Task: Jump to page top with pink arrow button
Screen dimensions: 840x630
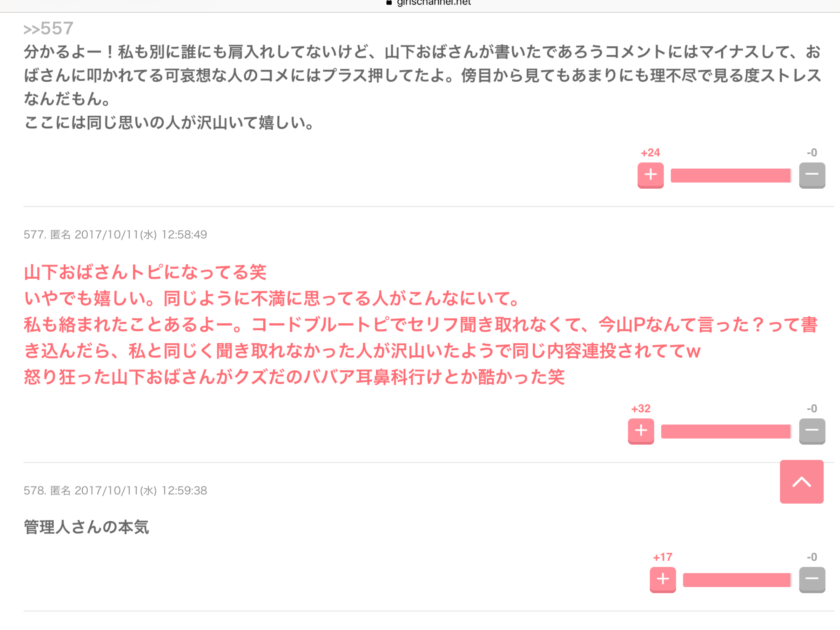Action: pos(801,482)
